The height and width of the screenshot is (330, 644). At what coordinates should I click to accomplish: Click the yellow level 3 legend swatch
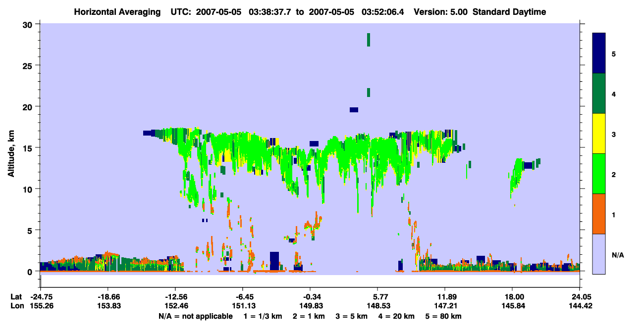tap(599, 134)
